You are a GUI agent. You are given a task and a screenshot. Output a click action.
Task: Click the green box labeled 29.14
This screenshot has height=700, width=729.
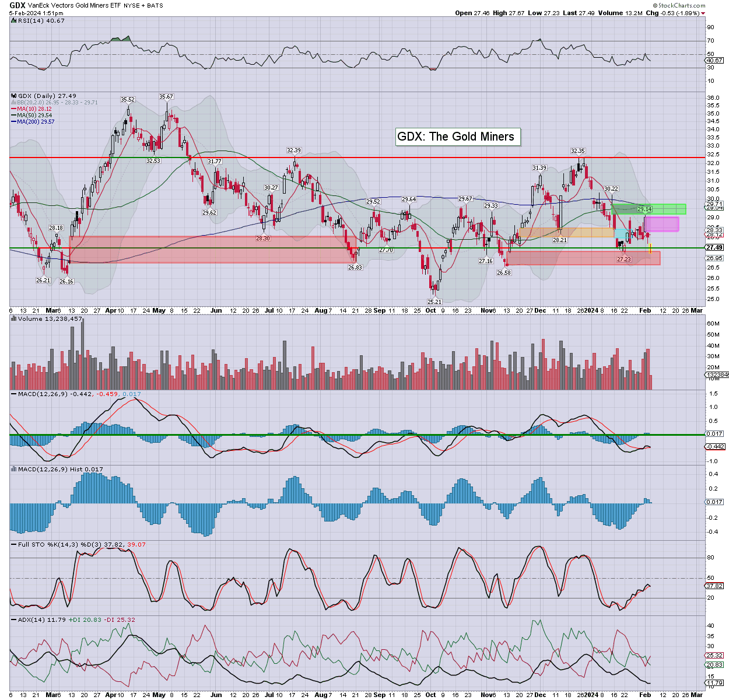[647, 209]
